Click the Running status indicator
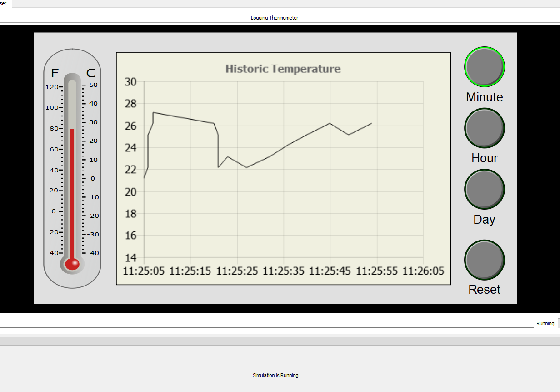Image resolution: width=560 pixels, height=392 pixels. click(x=545, y=323)
